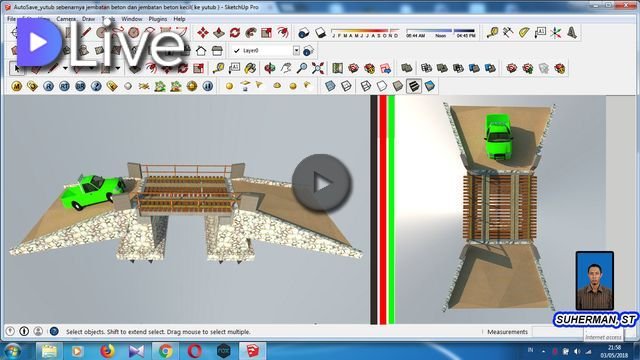This screenshot has width=640, height=360.
Task: Pick the Select arrow tool
Action: (17, 68)
